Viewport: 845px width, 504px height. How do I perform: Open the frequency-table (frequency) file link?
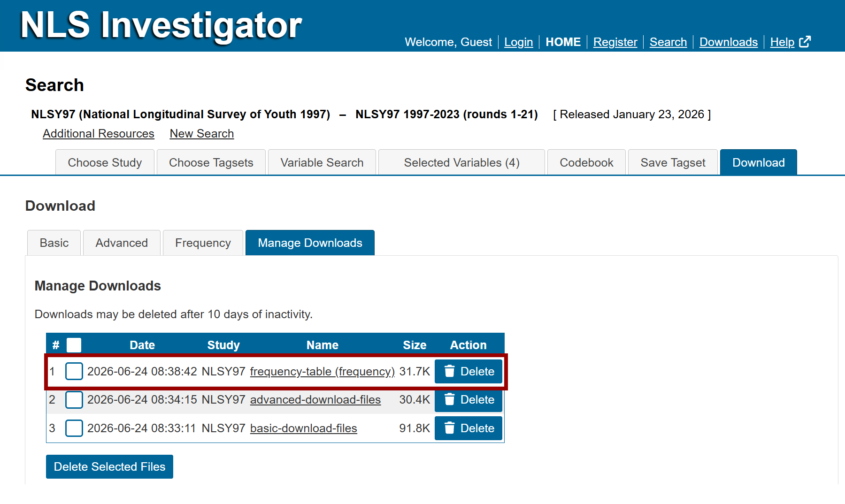[x=322, y=371]
